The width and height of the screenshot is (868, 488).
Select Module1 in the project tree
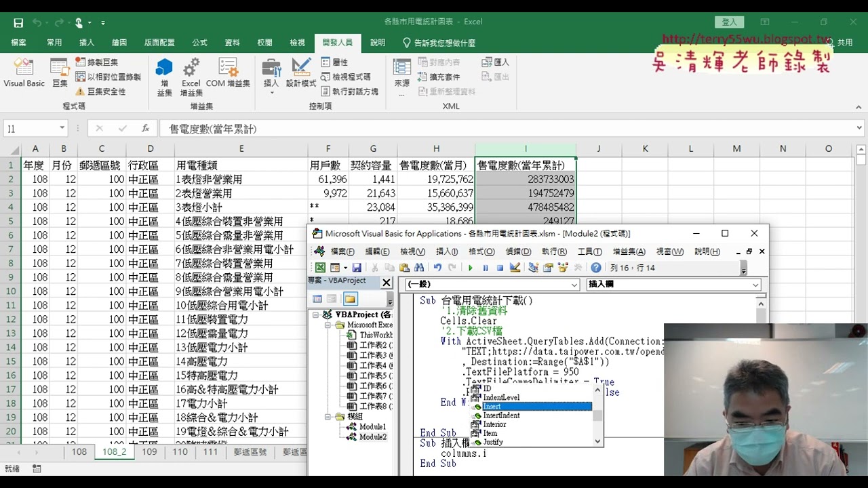tap(372, 427)
